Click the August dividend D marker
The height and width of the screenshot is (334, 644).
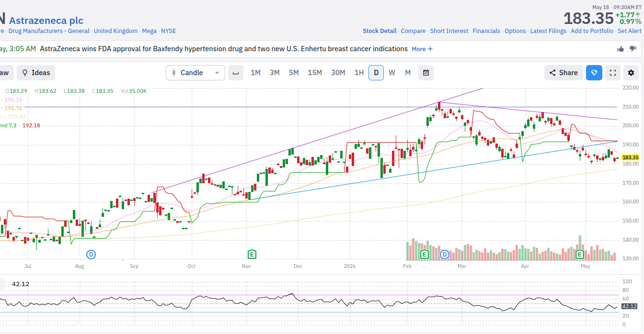coord(91,254)
